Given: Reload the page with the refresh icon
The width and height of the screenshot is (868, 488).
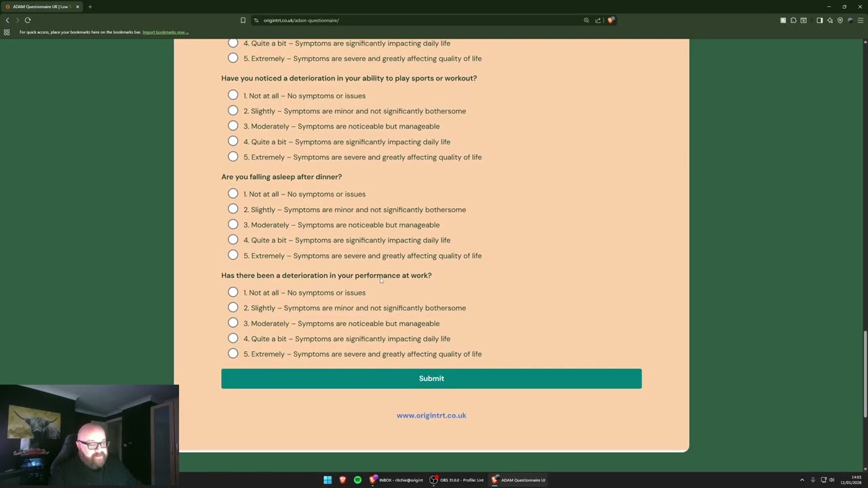Looking at the screenshot, I should [28, 20].
